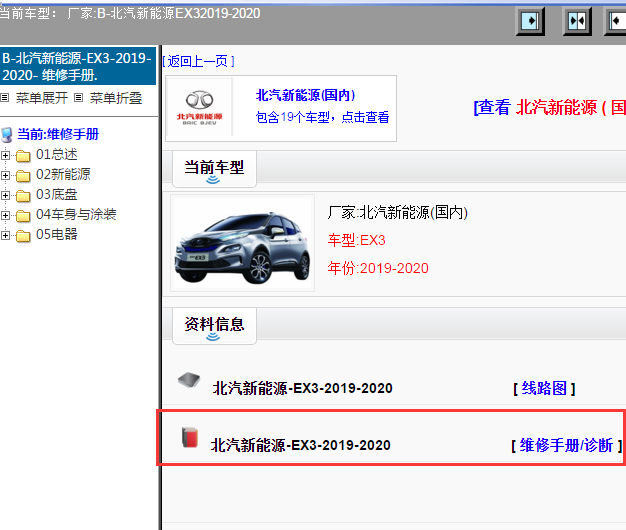Click the 菜单折叠 list icon
This screenshot has height=530, width=626.
(x=79, y=97)
